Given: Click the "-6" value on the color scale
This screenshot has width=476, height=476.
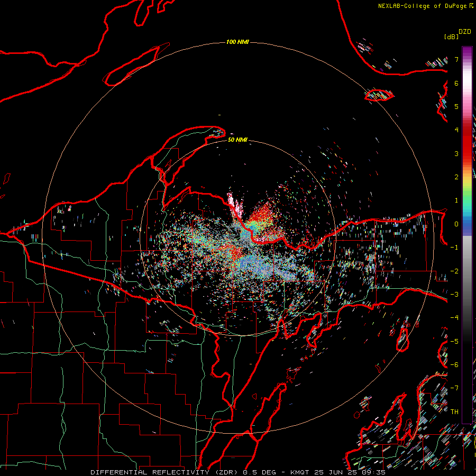Looking at the screenshot, I should pyautogui.click(x=454, y=365).
